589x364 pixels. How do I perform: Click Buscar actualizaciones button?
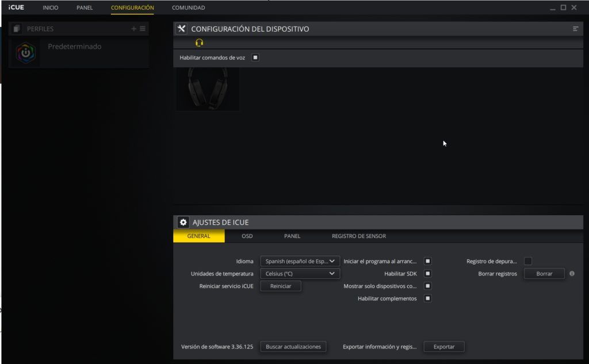click(x=293, y=346)
